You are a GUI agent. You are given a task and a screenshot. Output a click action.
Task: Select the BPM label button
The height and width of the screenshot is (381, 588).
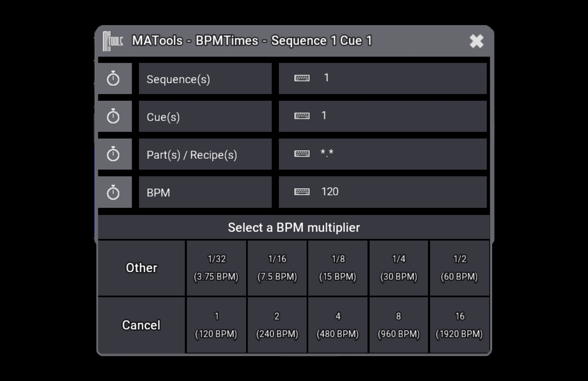(x=205, y=192)
